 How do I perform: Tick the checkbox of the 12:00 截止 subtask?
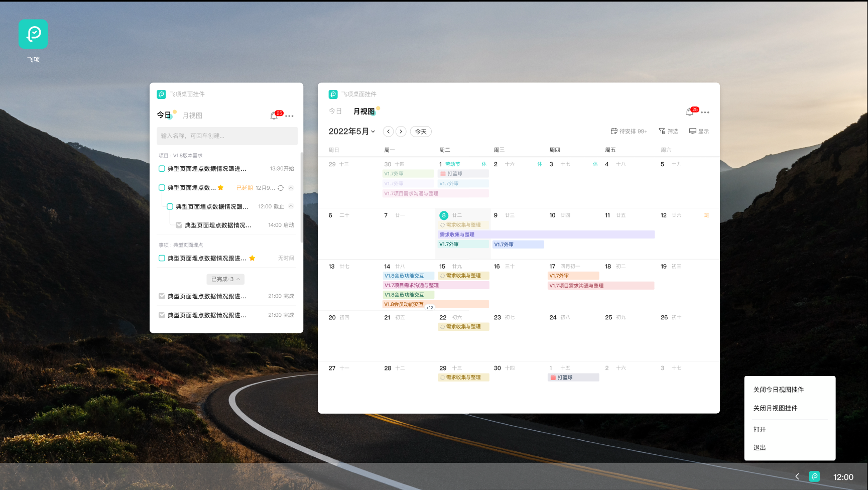tap(169, 206)
